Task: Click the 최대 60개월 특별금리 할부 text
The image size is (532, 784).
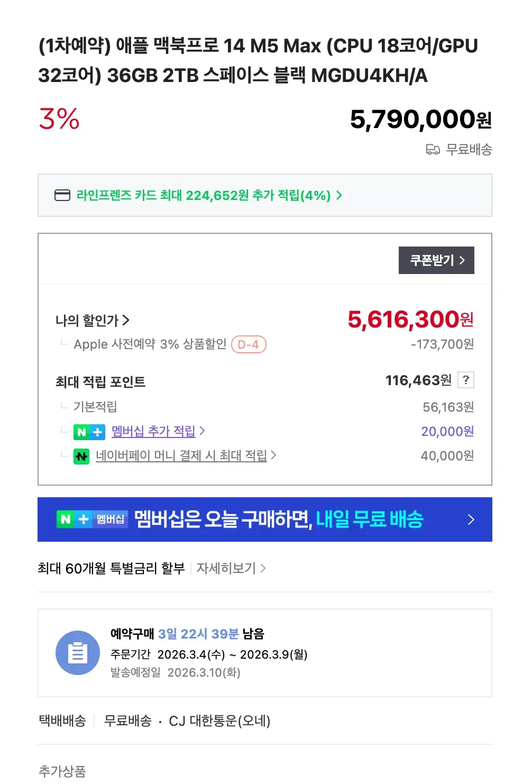Action: (x=112, y=568)
